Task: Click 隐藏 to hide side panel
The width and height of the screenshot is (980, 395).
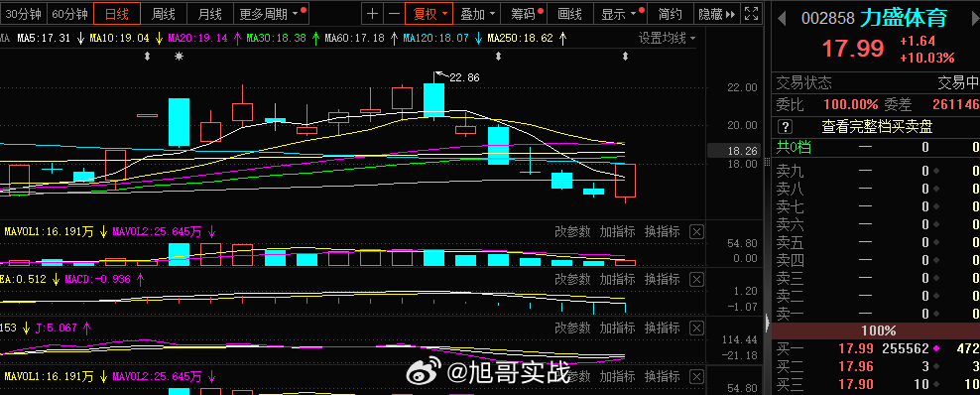Action: pos(717,13)
